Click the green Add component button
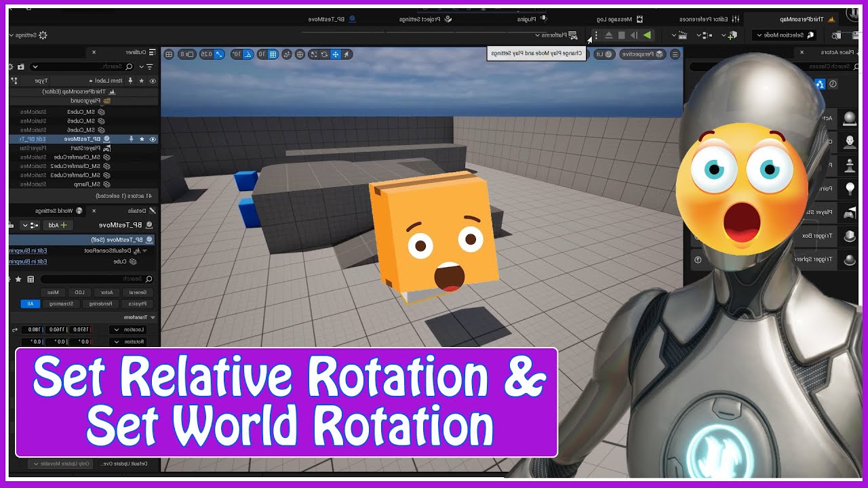Image resolution: width=868 pixels, height=488 pixels. pyautogui.click(x=58, y=225)
